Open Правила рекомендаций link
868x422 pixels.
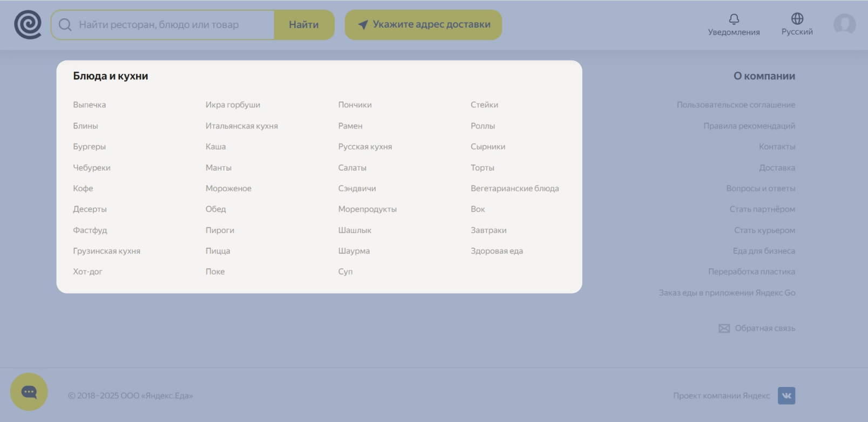click(x=749, y=126)
